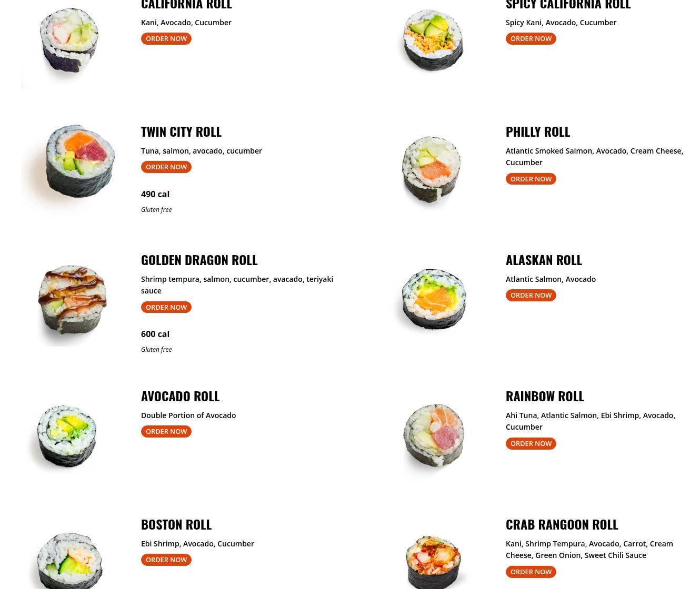
Task: View the Golden Dragon Roll picture
Action: [72, 300]
